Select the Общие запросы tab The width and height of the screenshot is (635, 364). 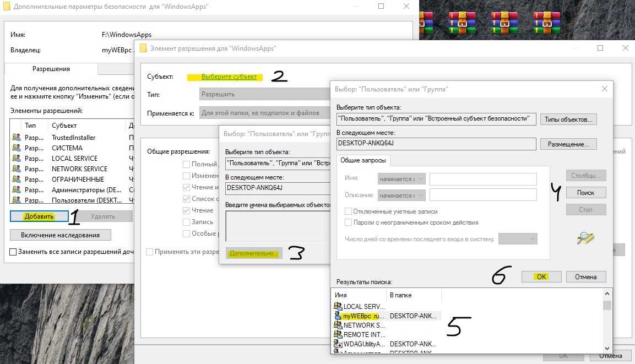coord(362,160)
